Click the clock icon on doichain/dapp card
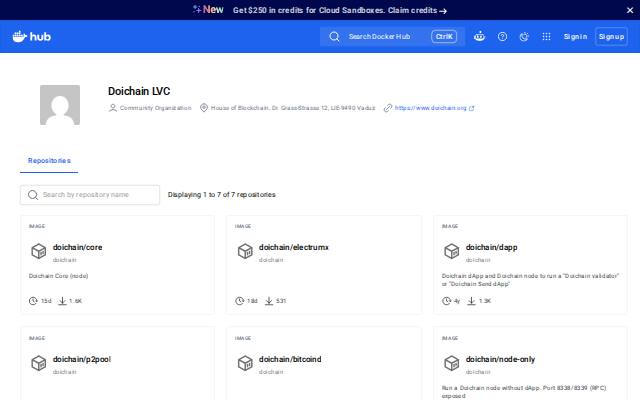The image size is (640, 400). point(447,301)
